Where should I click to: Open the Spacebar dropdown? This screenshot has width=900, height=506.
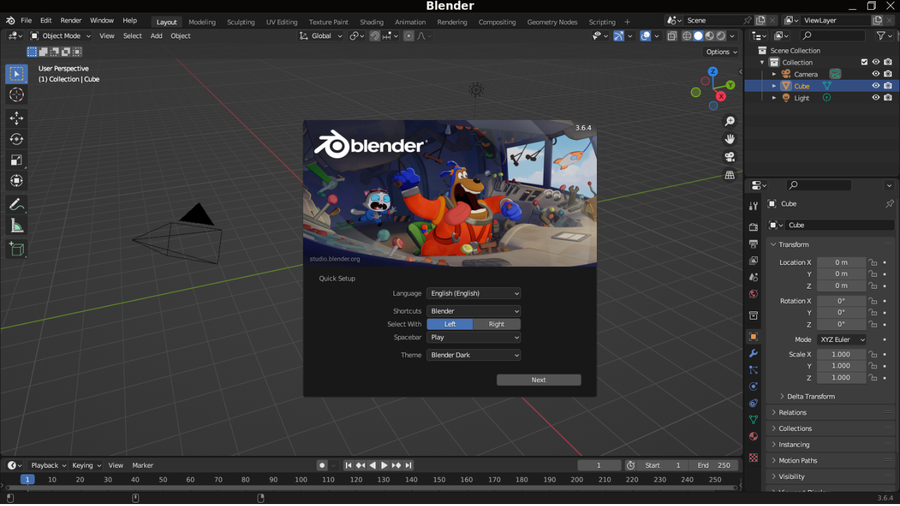click(x=474, y=337)
